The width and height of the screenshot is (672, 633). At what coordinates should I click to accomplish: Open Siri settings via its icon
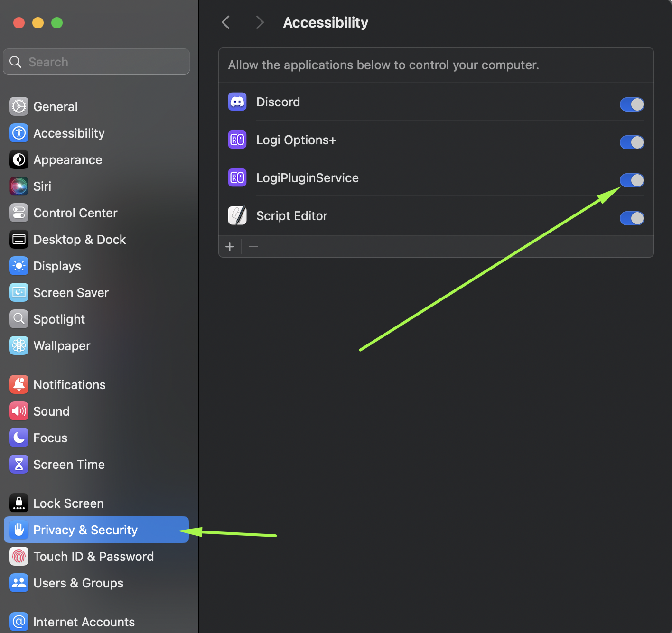19,186
